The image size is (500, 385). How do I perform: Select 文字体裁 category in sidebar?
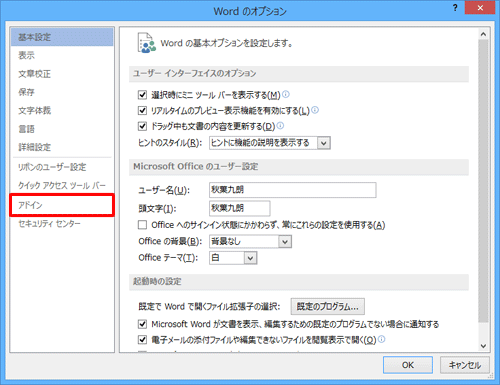(x=62, y=110)
